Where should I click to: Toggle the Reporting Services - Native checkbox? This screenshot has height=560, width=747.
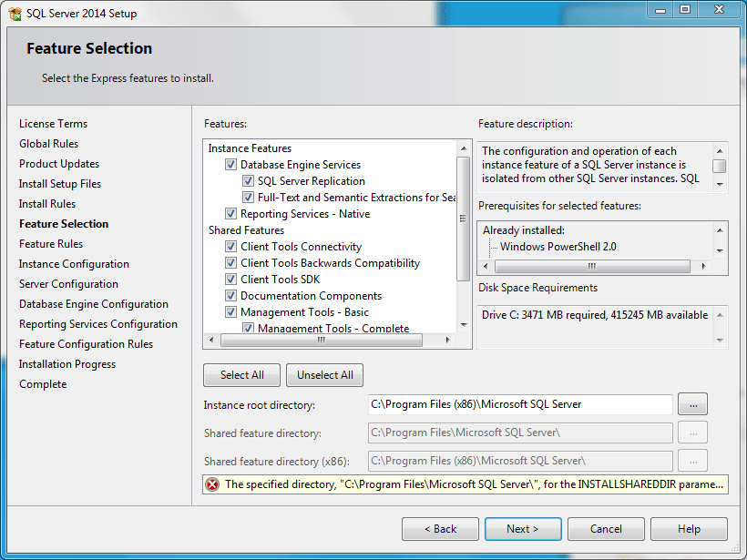[x=230, y=214]
